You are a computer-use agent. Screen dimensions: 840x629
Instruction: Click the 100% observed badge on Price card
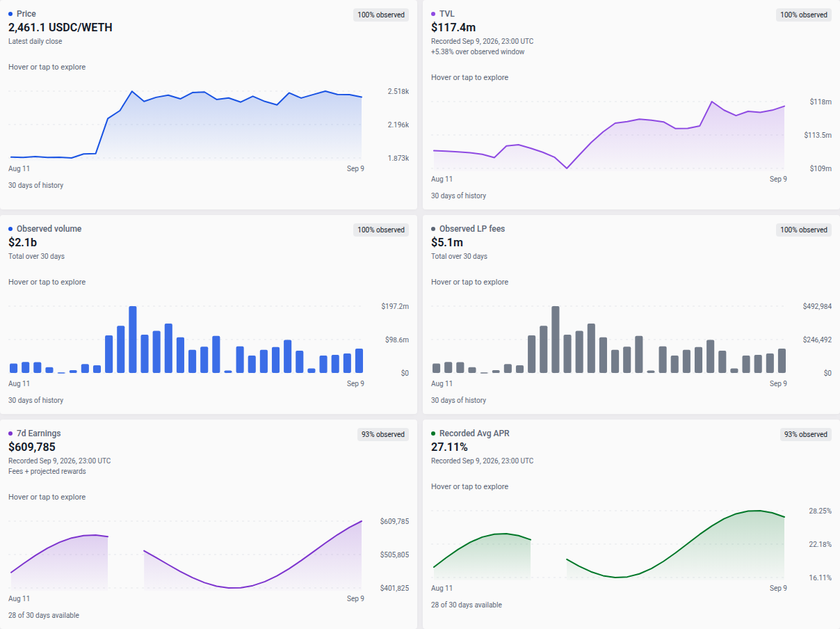(381, 15)
